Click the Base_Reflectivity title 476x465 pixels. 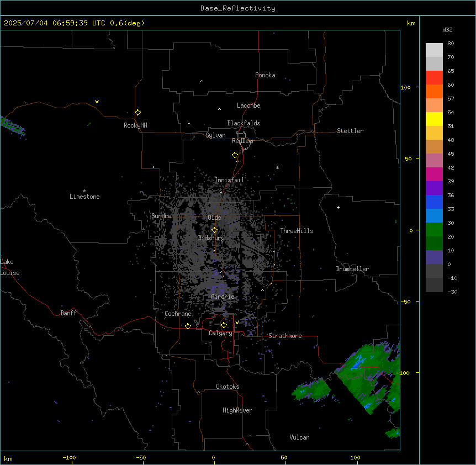point(238,8)
